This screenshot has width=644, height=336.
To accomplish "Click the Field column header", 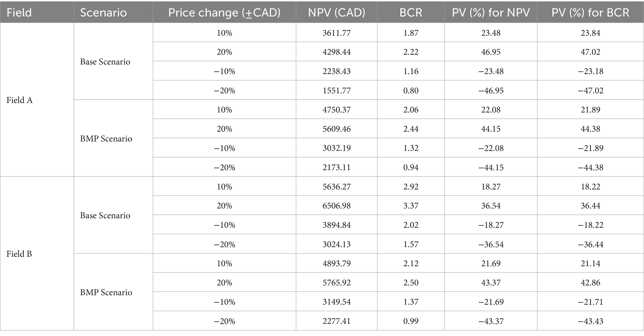I will tap(19, 12).
